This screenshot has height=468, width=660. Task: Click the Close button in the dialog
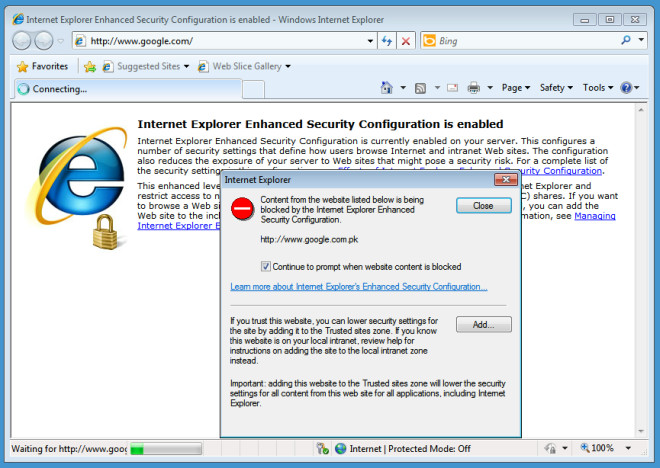tap(484, 206)
